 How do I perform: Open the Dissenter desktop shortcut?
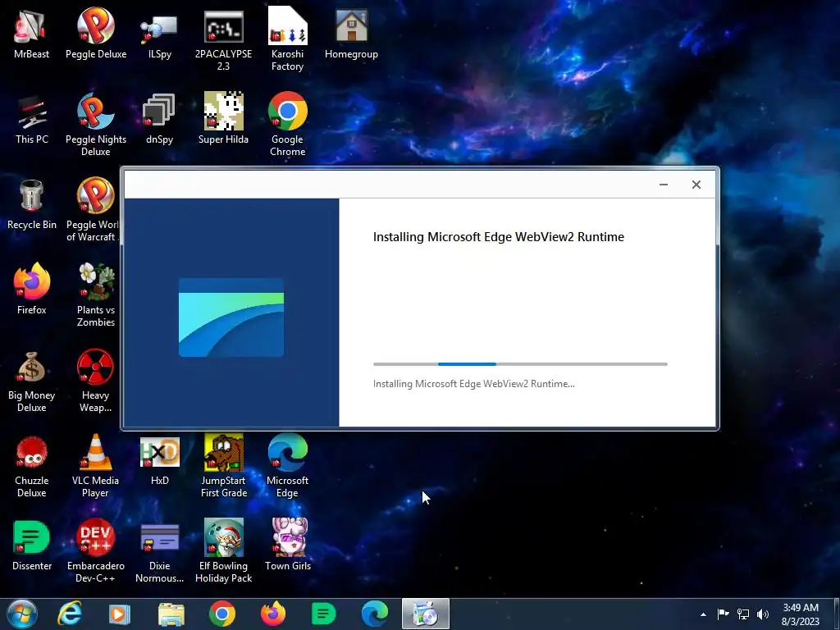point(32,545)
